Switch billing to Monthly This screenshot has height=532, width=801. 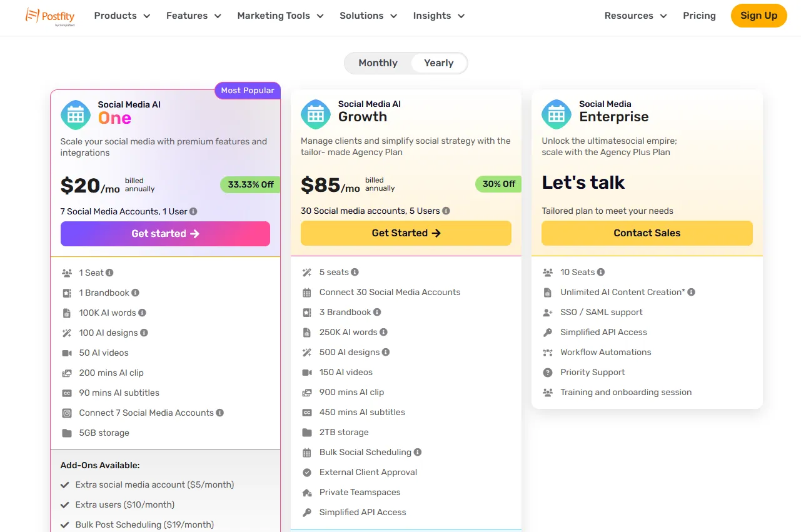point(378,63)
